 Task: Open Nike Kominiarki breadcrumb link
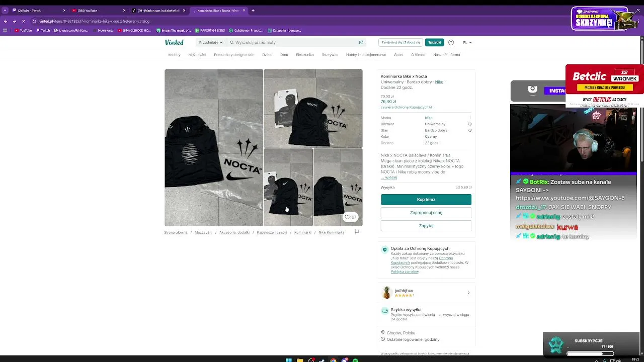(331, 232)
